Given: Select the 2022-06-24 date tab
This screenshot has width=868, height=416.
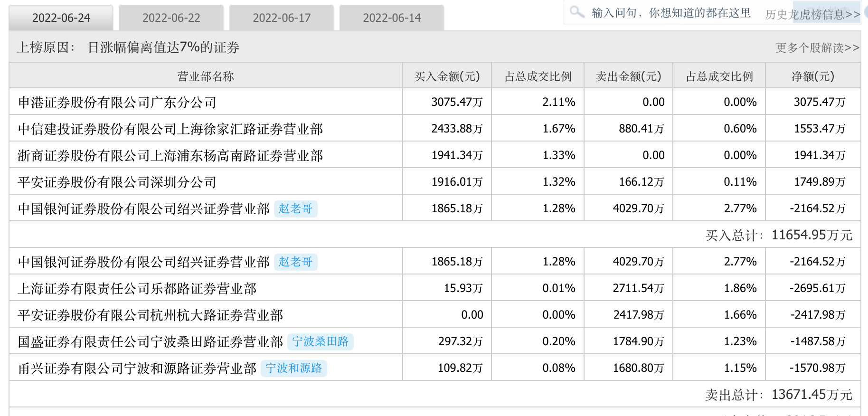Looking at the screenshot, I should 61,18.
